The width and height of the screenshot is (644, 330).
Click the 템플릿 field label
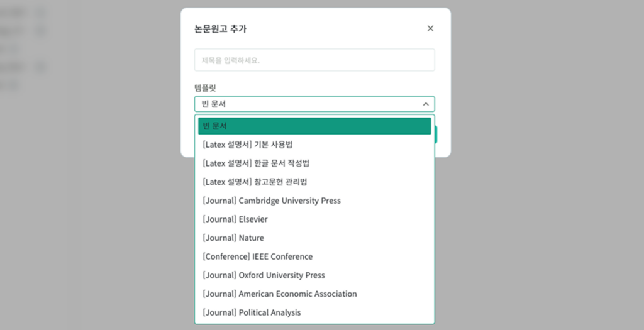(205, 89)
